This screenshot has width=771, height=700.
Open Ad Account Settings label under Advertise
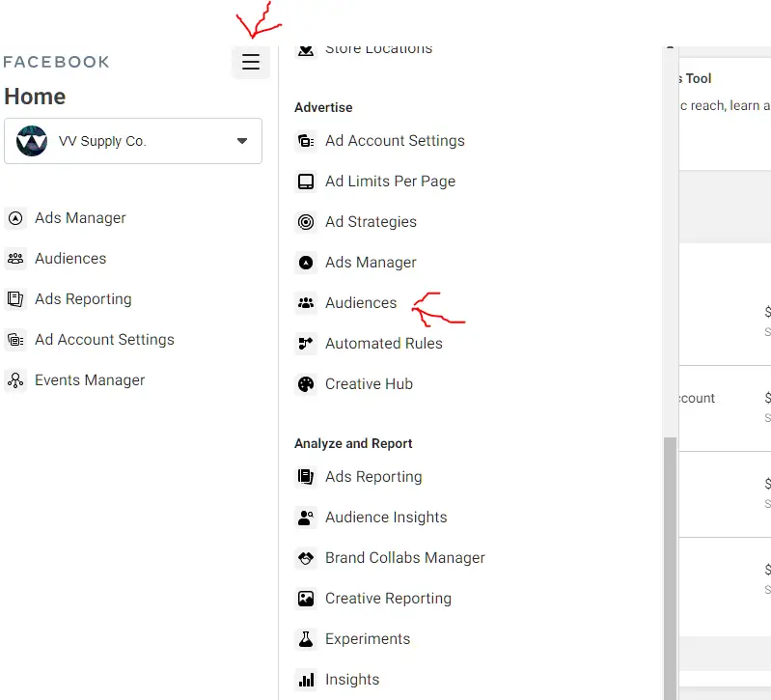(395, 141)
